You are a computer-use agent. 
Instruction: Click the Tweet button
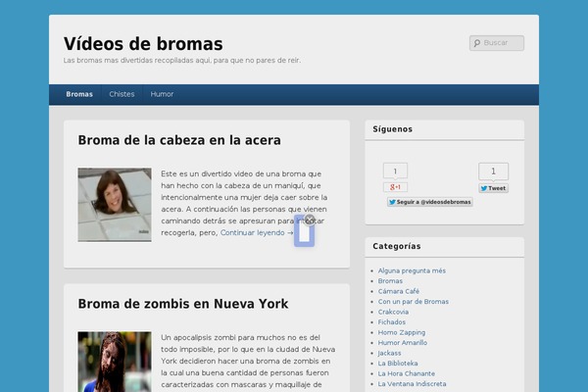click(x=494, y=188)
